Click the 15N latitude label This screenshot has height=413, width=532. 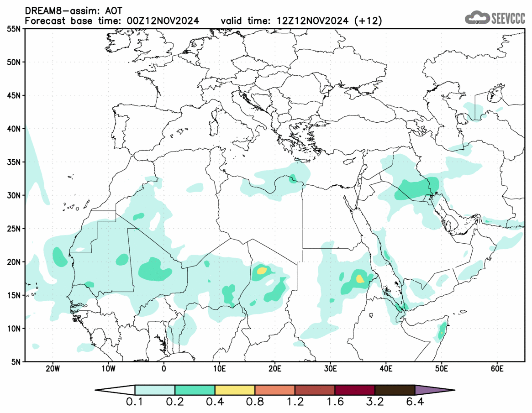click(x=14, y=295)
